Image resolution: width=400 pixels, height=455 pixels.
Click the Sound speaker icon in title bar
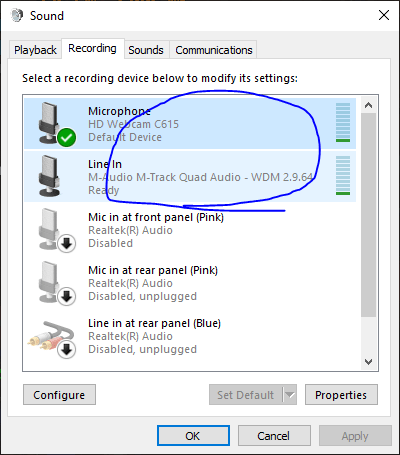(17, 15)
